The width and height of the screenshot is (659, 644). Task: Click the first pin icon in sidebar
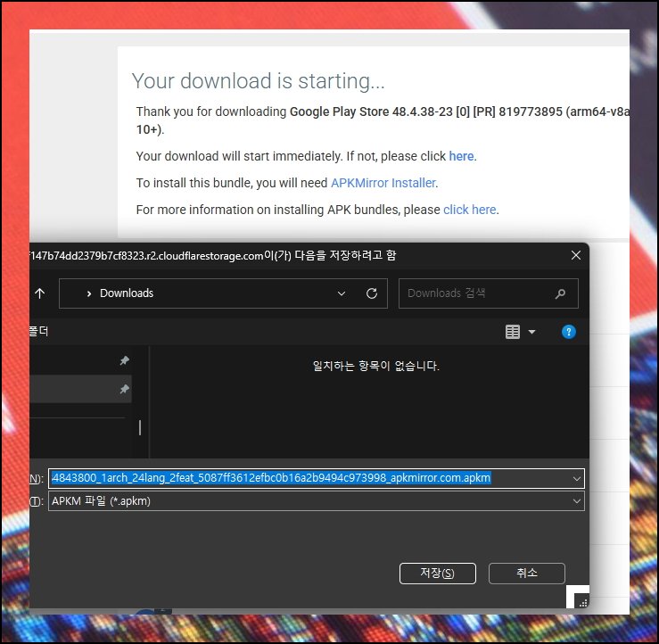(125, 360)
